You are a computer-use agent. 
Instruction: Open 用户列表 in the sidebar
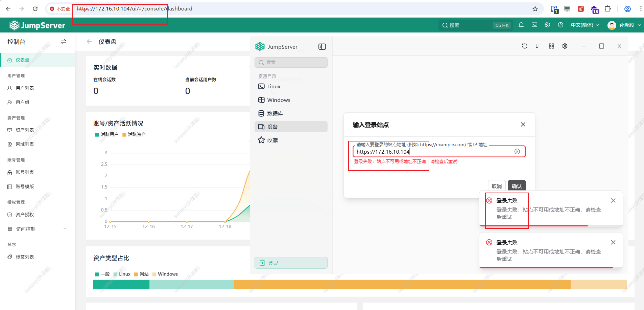pos(25,88)
